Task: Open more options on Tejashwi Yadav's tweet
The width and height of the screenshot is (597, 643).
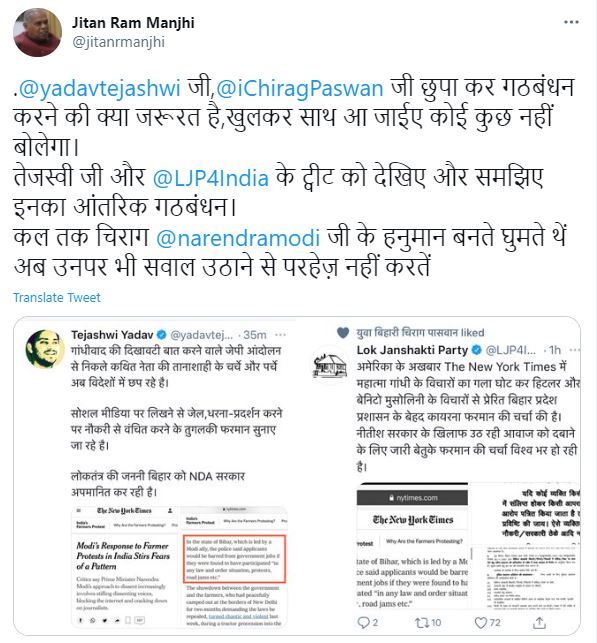Action: (x=280, y=335)
